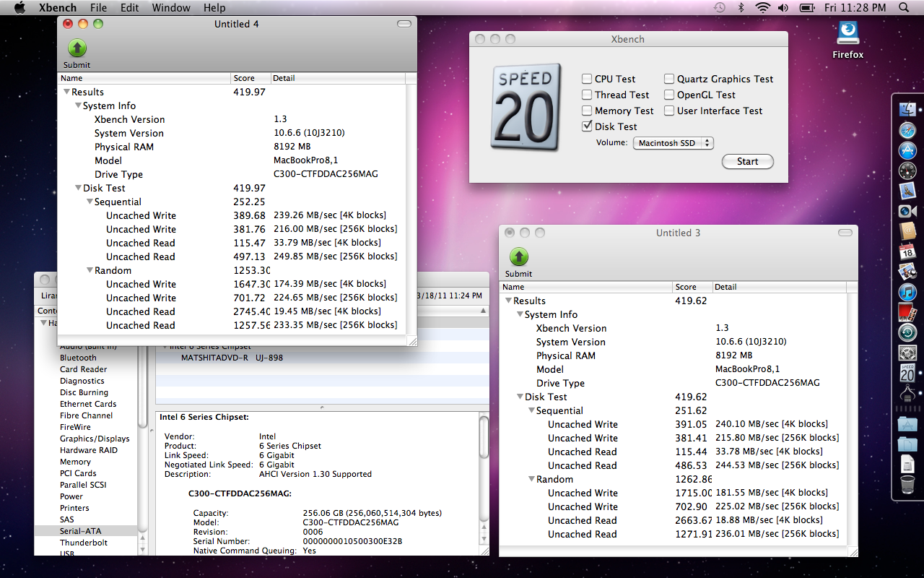Click the Xbench Speed 20 Dock icon
The height and width of the screenshot is (578, 924).
[907, 373]
